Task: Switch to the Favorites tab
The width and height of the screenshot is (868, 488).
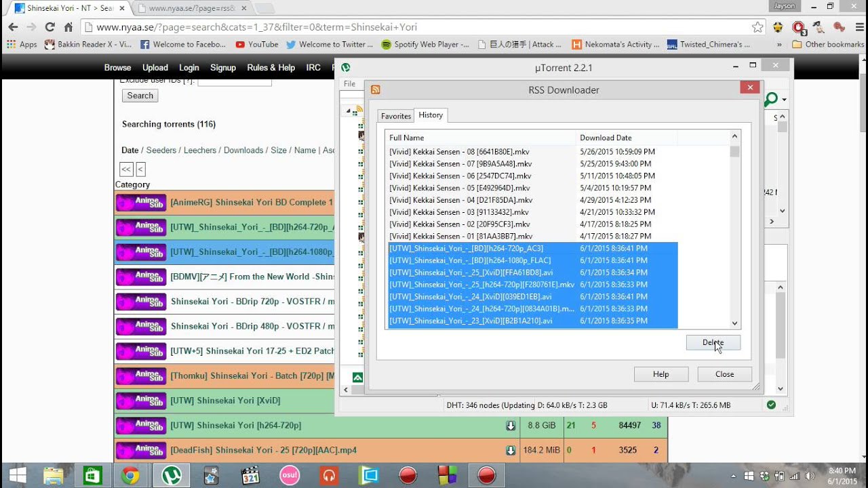Action: tap(396, 116)
